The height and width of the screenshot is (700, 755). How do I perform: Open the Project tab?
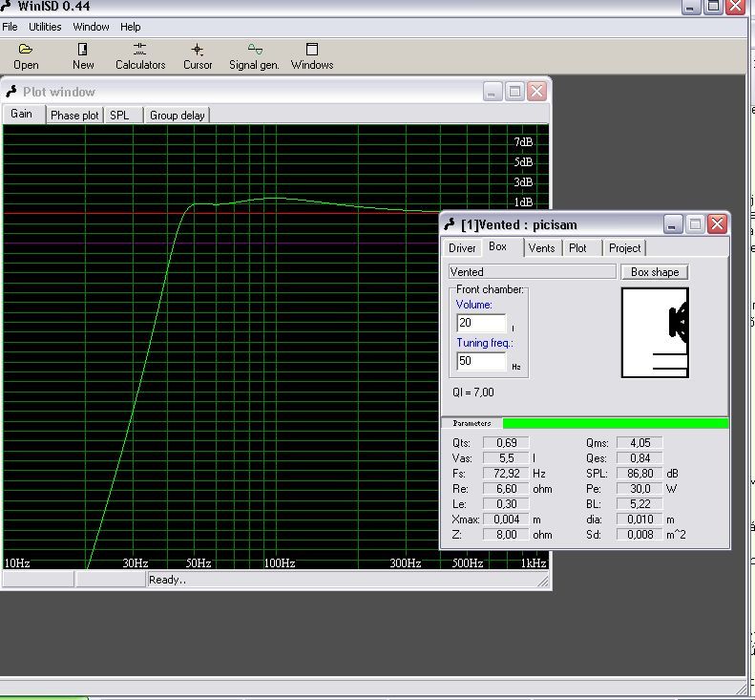[x=624, y=248]
